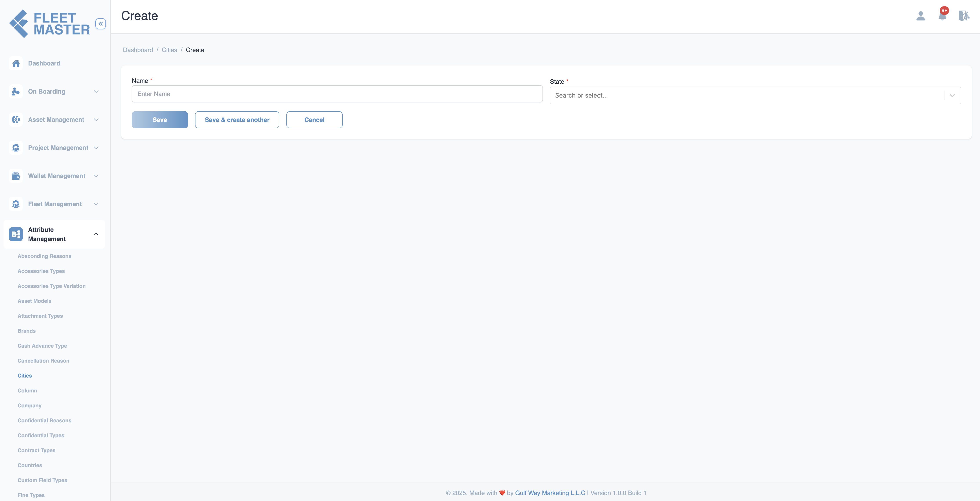Click the logout door icon
980x501 pixels.
[964, 16]
